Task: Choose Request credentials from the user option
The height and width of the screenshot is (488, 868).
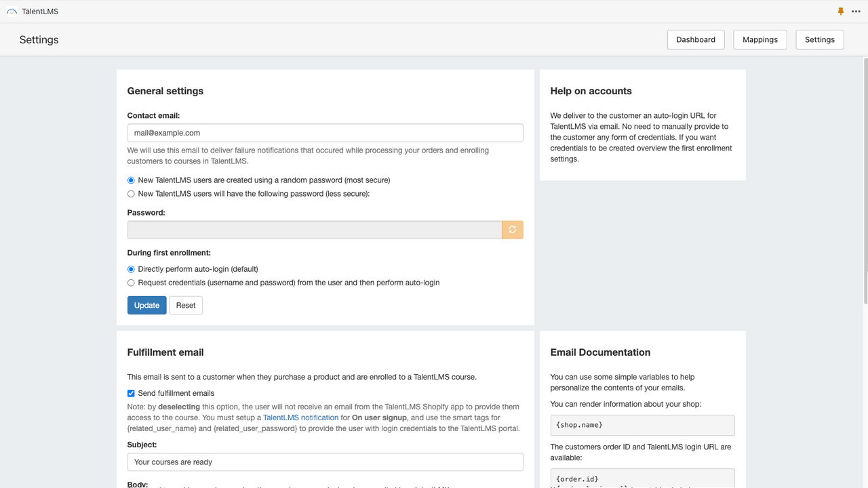Action: coord(132,283)
